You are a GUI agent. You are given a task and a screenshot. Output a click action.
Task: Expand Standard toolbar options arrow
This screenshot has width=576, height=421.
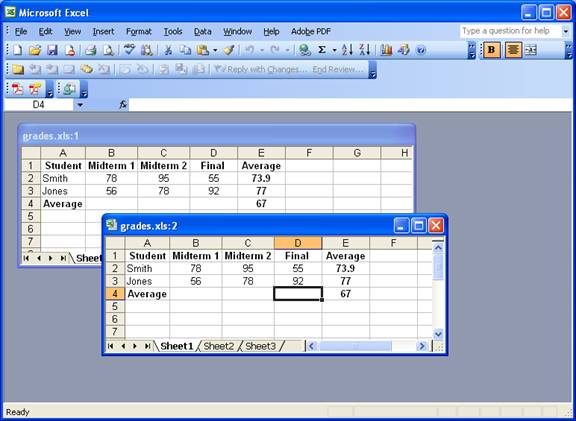[472, 51]
